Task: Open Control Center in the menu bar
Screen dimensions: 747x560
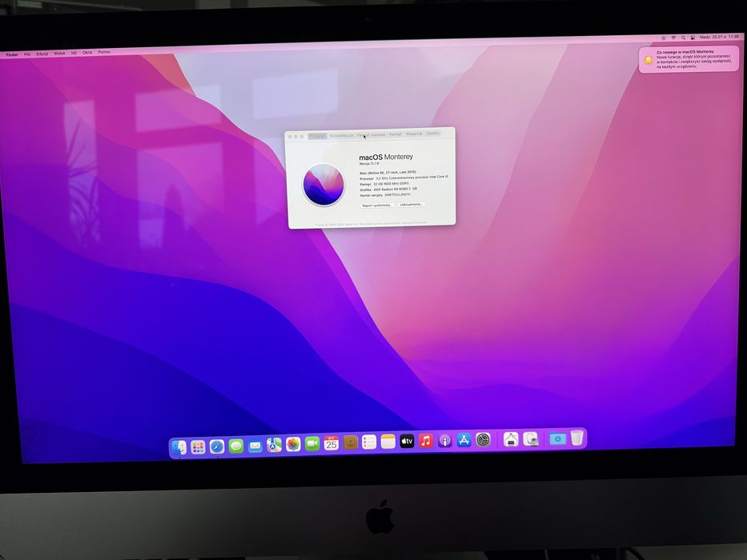Action: pos(693,37)
